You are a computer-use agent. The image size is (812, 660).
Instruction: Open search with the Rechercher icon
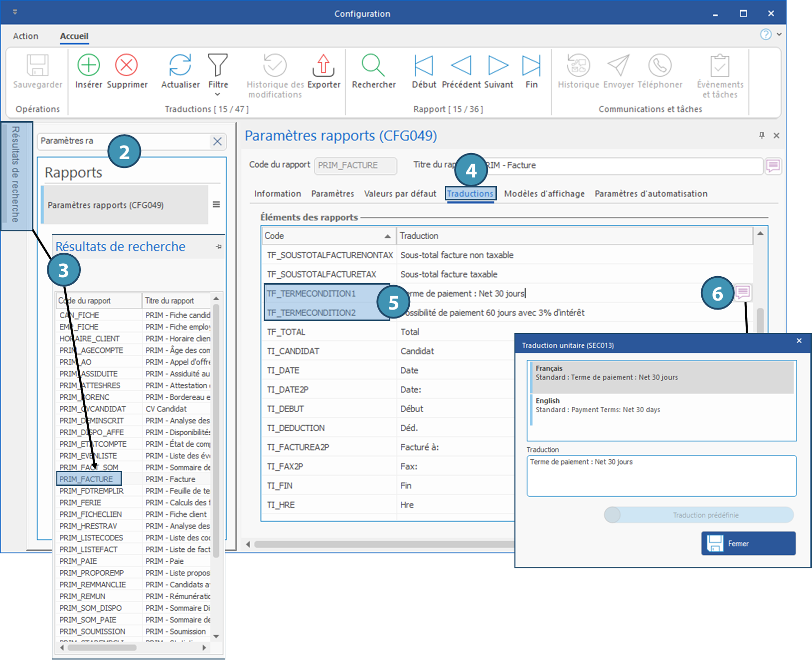pos(373,65)
